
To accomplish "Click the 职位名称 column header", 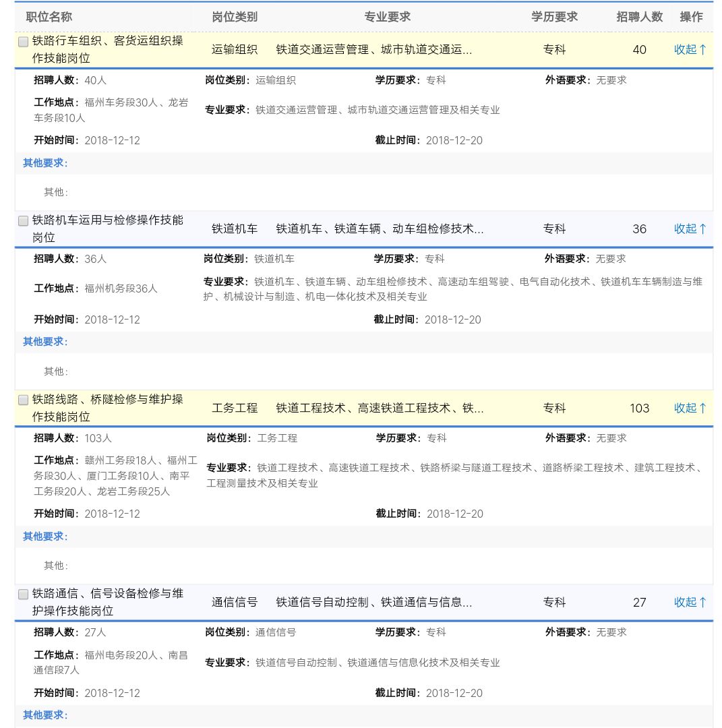I will 49,17.
